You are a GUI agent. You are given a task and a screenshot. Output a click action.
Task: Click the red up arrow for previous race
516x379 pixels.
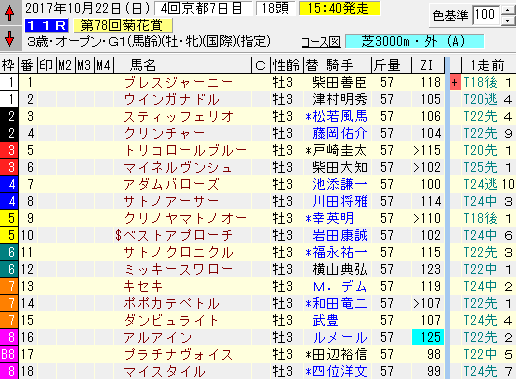pos(10,13)
